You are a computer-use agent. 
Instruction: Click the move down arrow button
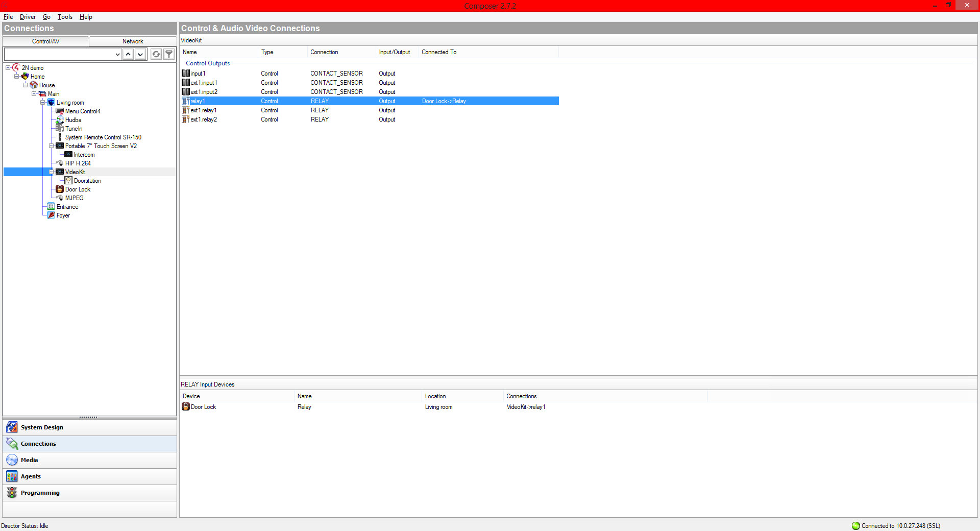[x=140, y=54]
